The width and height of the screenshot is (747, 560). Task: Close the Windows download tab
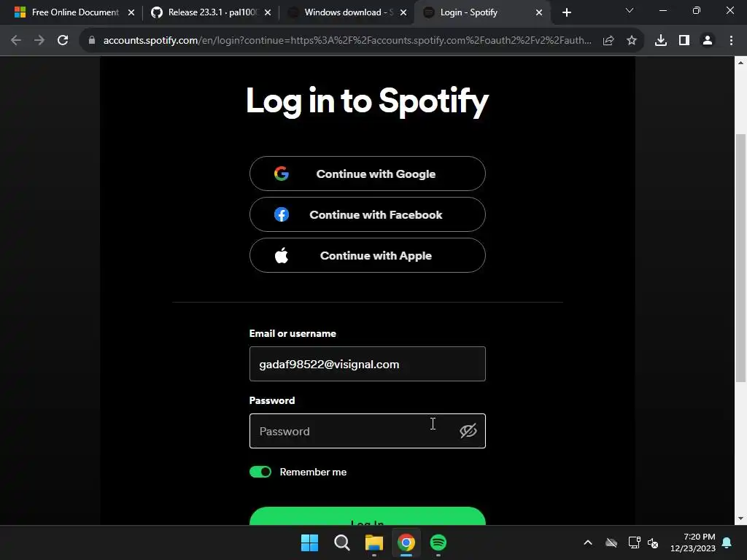click(403, 12)
